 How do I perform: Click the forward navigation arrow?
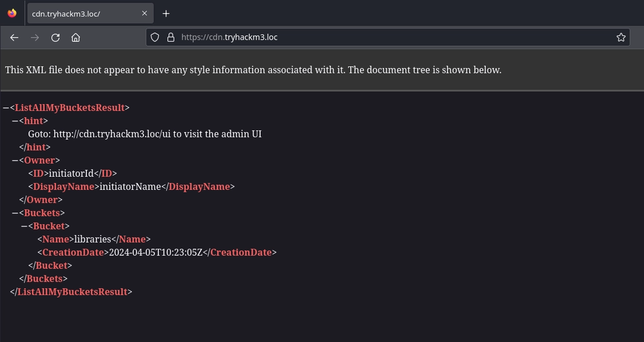pos(35,38)
